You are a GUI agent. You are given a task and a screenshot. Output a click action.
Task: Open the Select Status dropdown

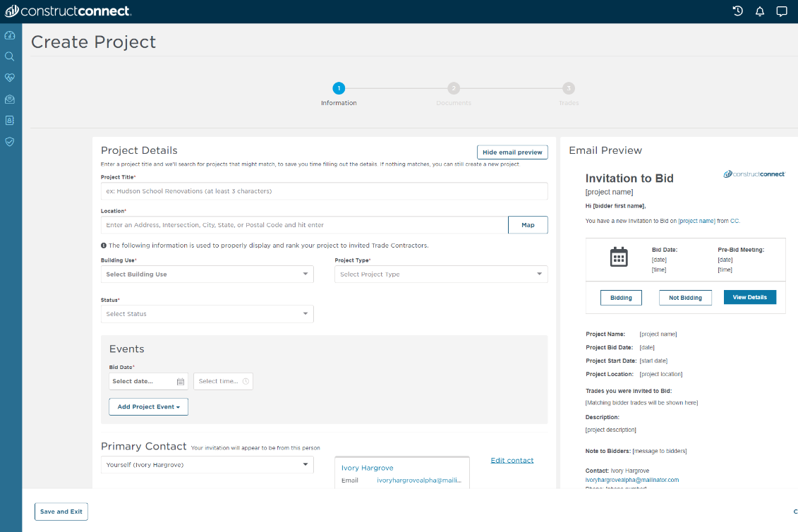[207, 313]
